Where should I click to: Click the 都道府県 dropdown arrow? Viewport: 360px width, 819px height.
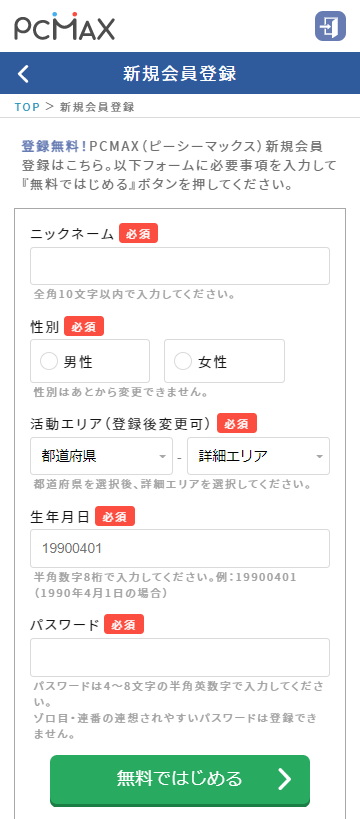point(162,457)
